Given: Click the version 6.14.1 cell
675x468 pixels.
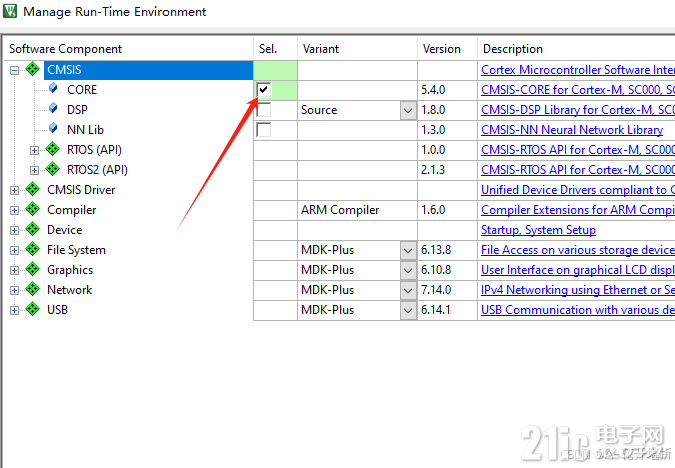Looking at the screenshot, I should (448, 310).
